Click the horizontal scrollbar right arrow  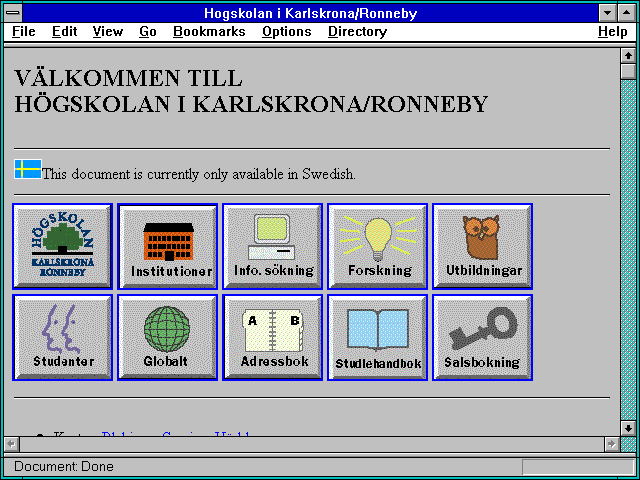pos(611,444)
